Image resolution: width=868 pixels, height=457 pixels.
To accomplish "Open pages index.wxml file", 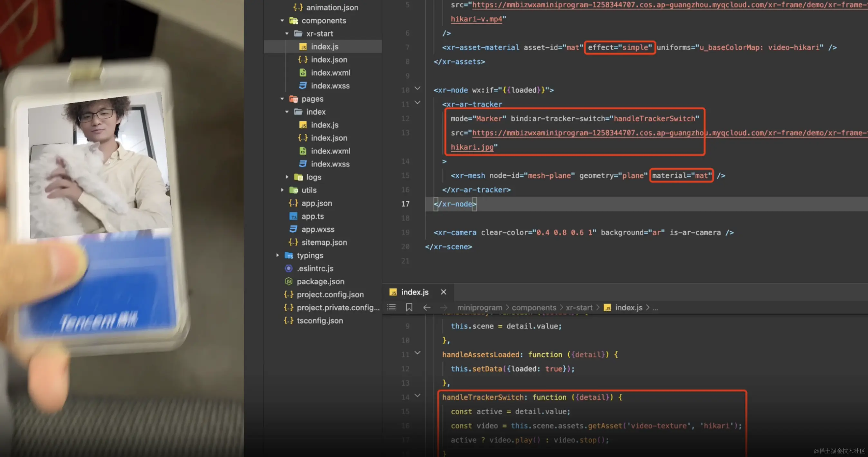I will [x=330, y=151].
